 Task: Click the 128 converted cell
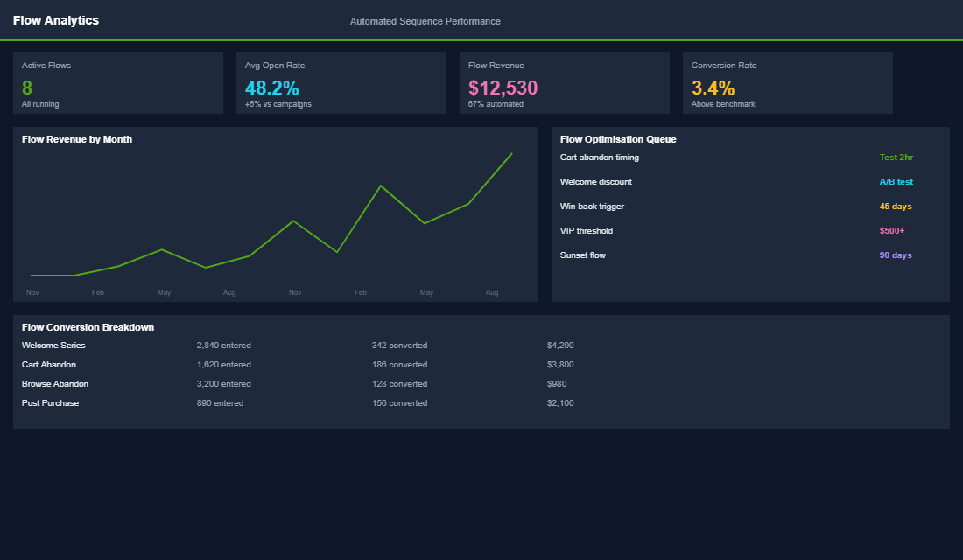(399, 384)
